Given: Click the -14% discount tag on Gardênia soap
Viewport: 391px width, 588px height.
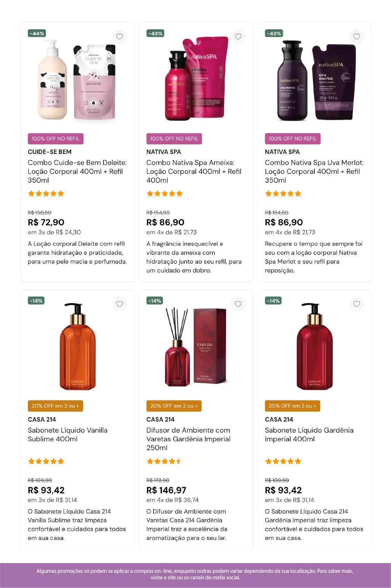Looking at the screenshot, I should (273, 301).
